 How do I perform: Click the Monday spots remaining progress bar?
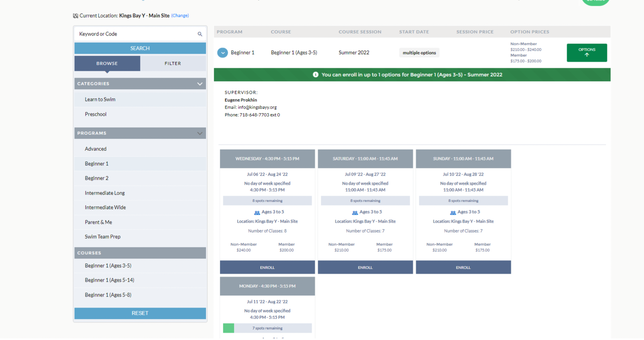pos(267,328)
